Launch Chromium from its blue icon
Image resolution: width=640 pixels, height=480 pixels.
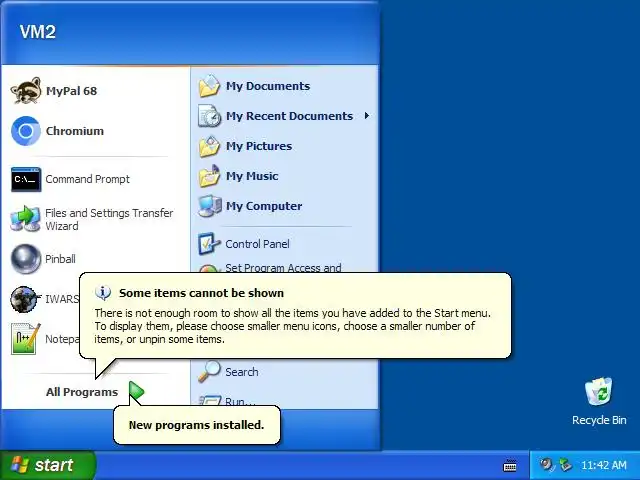coord(26,131)
